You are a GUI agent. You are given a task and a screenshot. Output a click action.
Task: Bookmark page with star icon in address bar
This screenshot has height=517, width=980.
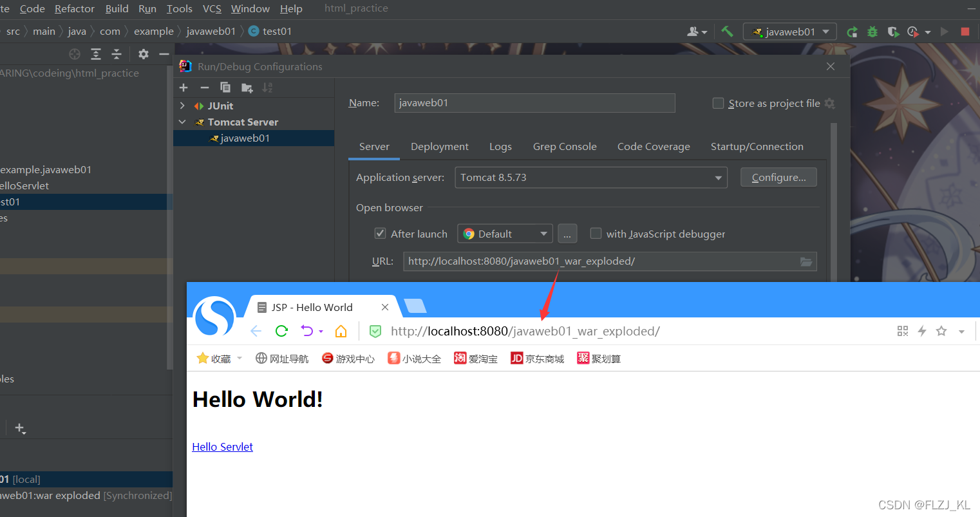coord(941,331)
